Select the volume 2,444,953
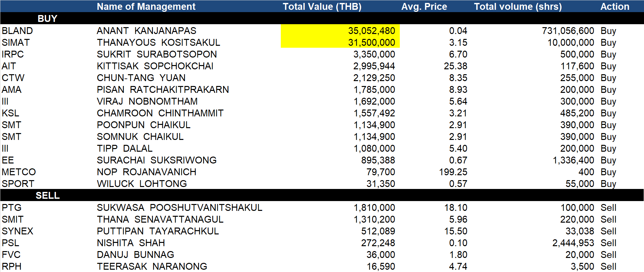This screenshot has width=644, height=272. (573, 243)
